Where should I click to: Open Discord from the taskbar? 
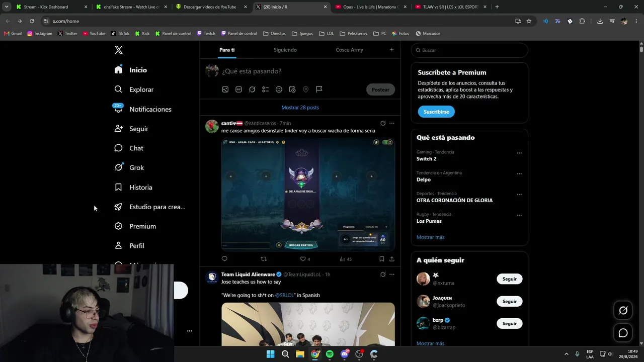pos(345,354)
